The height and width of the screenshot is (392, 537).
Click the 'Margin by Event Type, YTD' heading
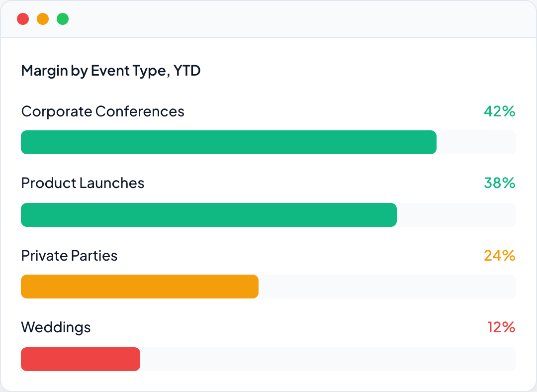110,71
